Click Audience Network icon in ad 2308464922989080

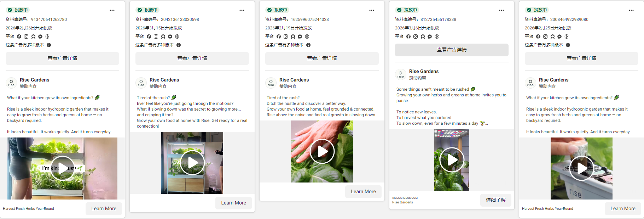pos(552,36)
